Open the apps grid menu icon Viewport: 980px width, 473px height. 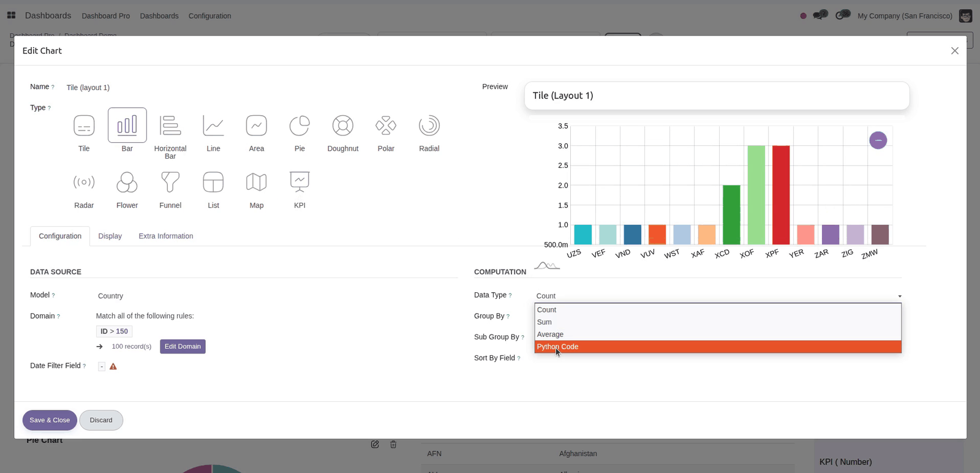(11, 15)
